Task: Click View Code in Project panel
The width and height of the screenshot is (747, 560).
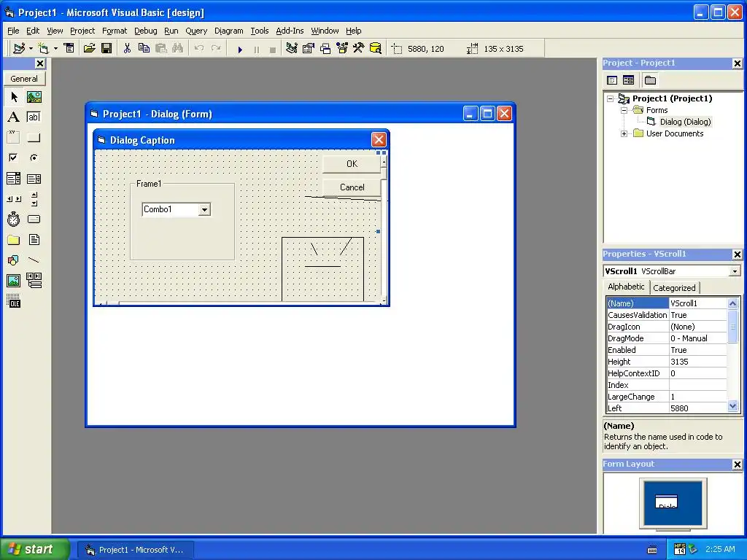Action: click(x=612, y=80)
